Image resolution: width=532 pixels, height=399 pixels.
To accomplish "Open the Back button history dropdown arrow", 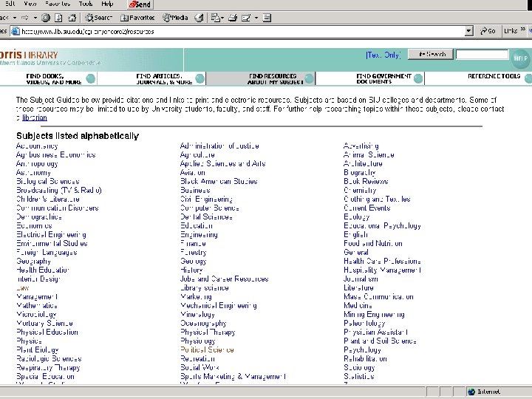I will click(15, 18).
